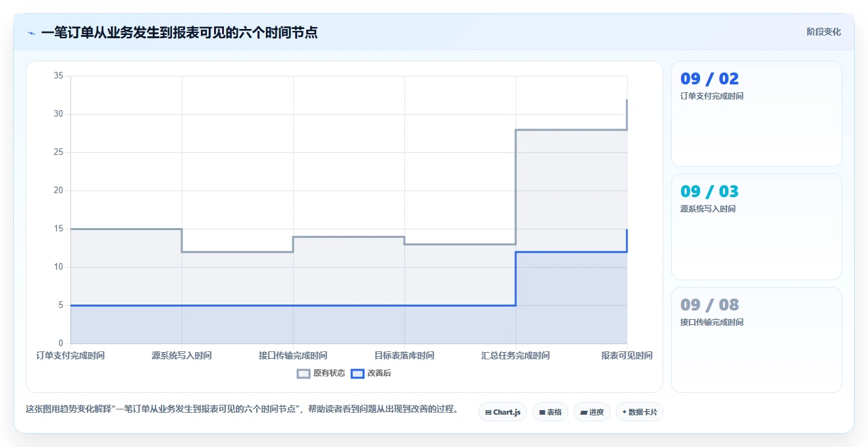This screenshot has width=868, height=447.
Task: Click the 原有状态 legend label
Action: click(x=329, y=373)
